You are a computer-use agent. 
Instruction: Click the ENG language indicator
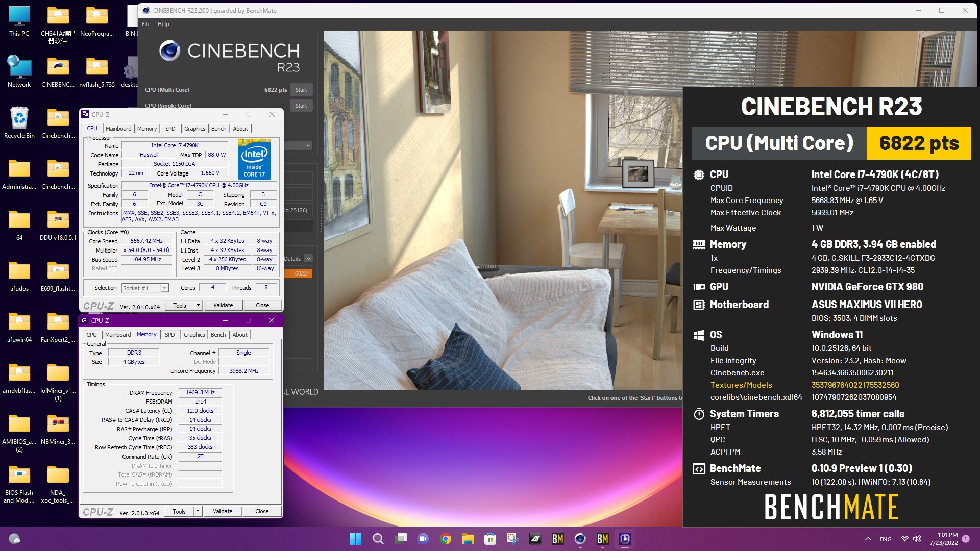(886, 539)
